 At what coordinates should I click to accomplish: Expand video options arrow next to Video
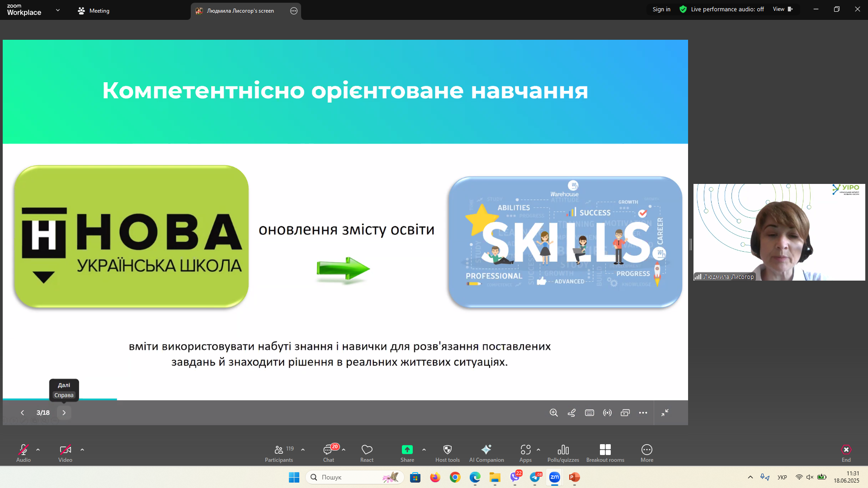point(82,450)
